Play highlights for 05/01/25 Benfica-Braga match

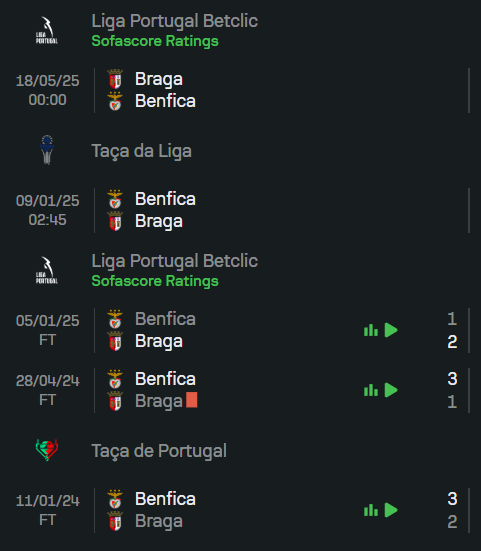pos(391,330)
